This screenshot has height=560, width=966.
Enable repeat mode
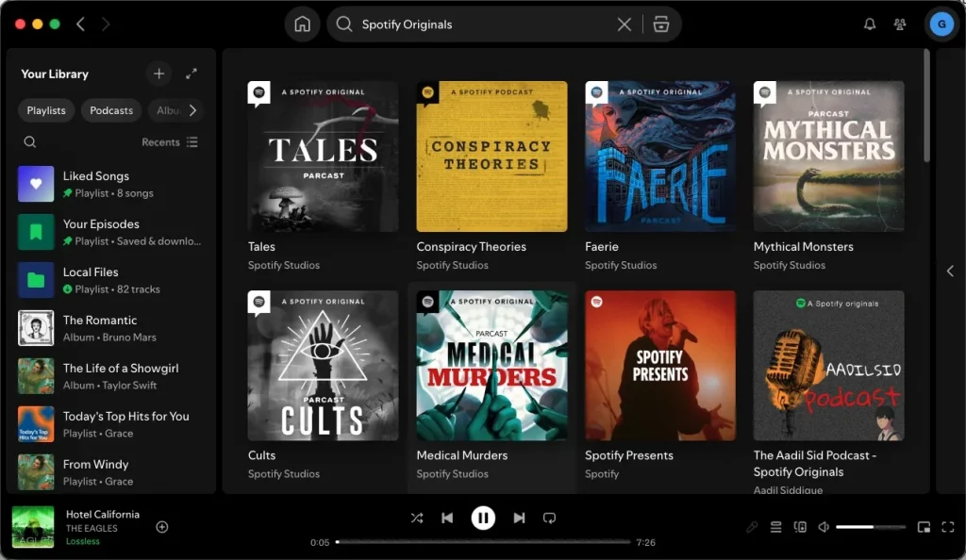(x=550, y=518)
